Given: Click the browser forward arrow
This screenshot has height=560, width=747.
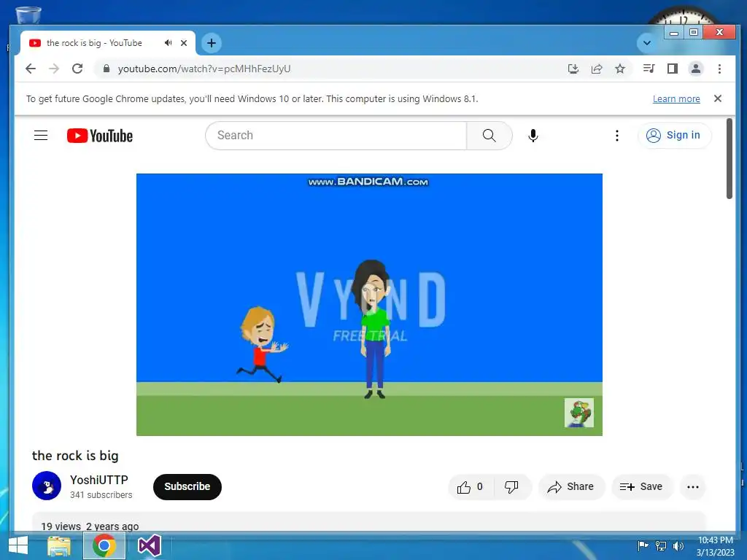Looking at the screenshot, I should click(54, 69).
